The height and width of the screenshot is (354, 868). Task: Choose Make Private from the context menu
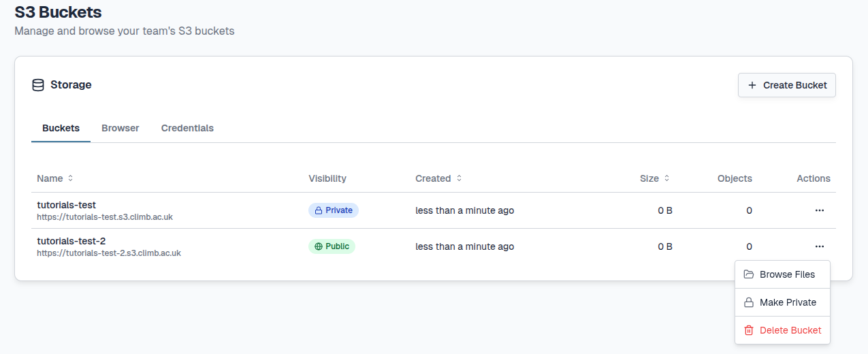[x=787, y=302]
